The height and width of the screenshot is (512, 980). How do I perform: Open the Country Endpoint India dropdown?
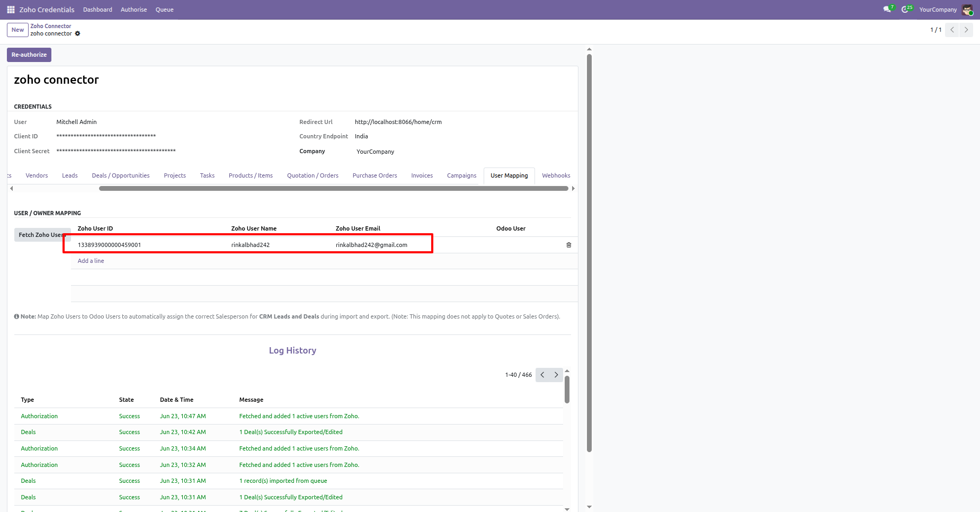coord(361,136)
